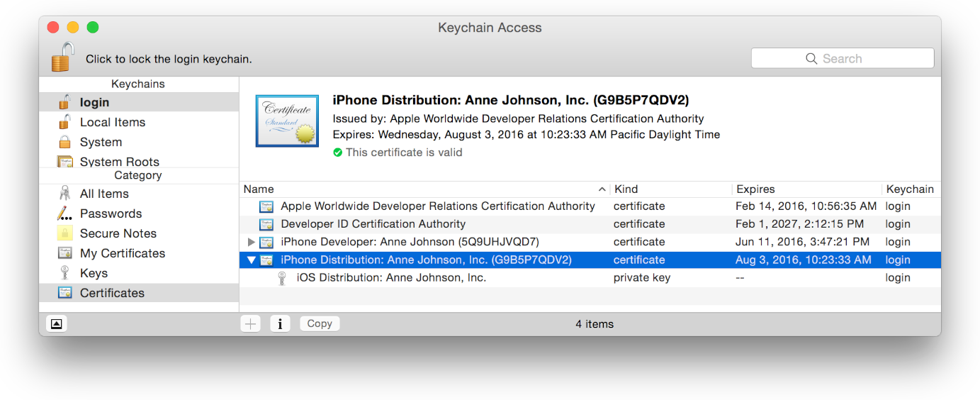The image size is (980, 400).
Task: Choose the Keys category
Action: [139, 273]
